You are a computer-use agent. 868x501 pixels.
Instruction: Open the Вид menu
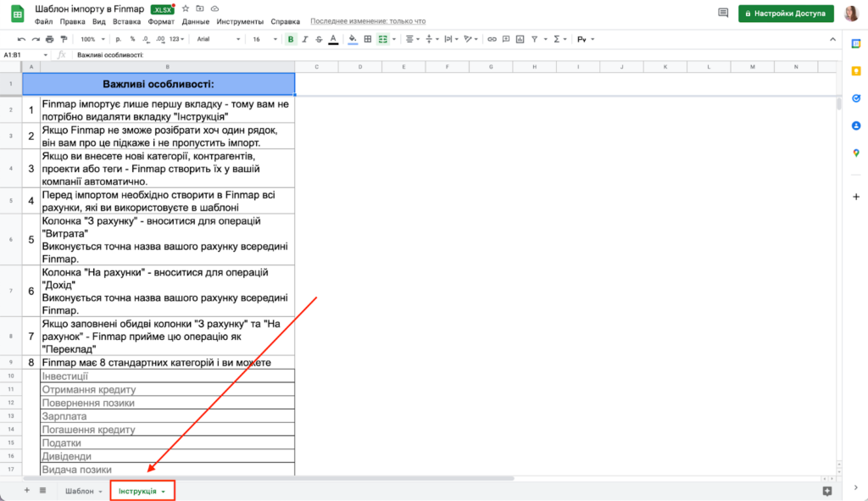point(99,21)
